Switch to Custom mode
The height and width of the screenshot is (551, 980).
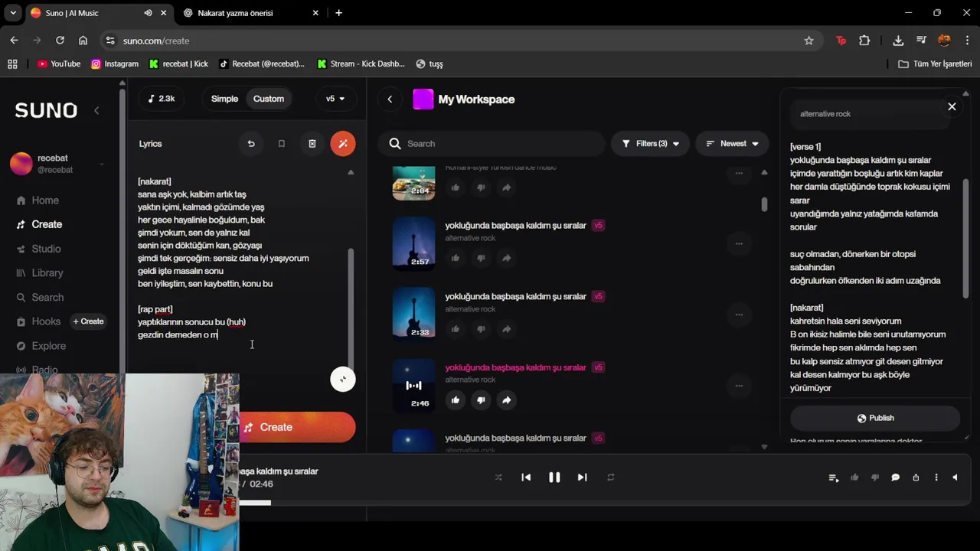[x=269, y=99]
